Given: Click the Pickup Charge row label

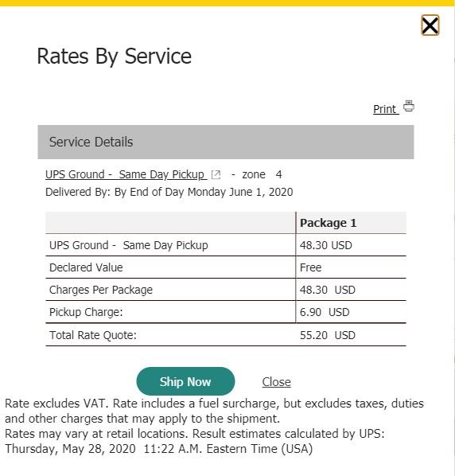Looking at the screenshot, I should click(86, 312).
